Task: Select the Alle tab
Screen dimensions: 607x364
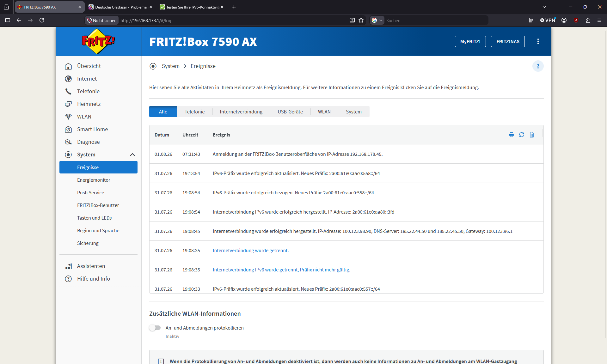Action: (163, 112)
